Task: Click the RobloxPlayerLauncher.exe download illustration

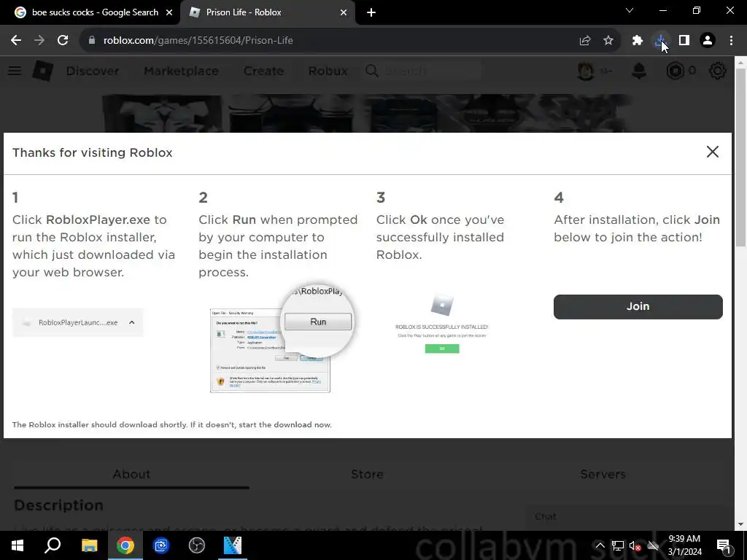Action: point(77,322)
